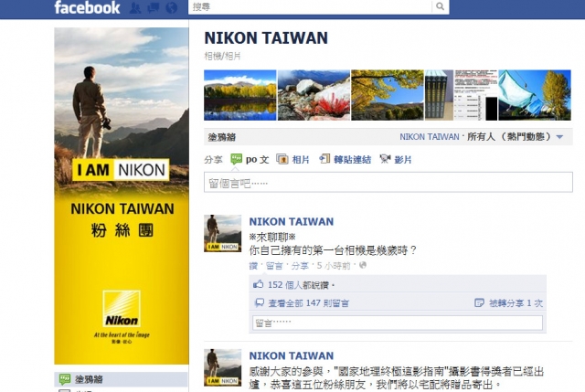Image resolution: width=585 pixels, height=392 pixels.
Task: Expand the 所有人 (熱門動態) filter dropdown
Action: 559,137
